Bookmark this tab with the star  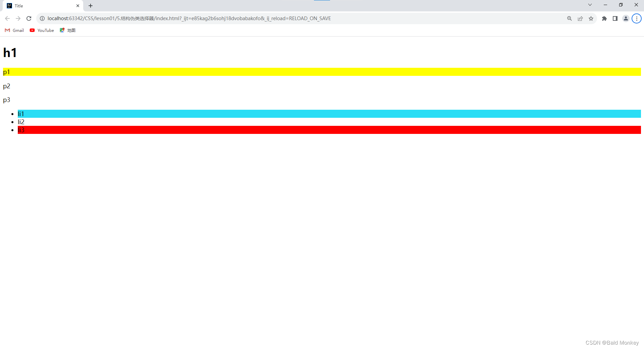click(x=591, y=18)
